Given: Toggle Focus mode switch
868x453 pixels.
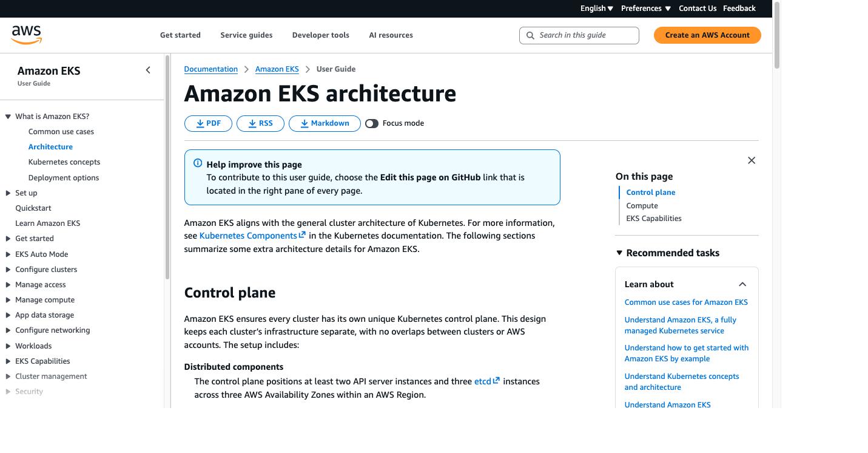Looking at the screenshot, I should 372,123.
